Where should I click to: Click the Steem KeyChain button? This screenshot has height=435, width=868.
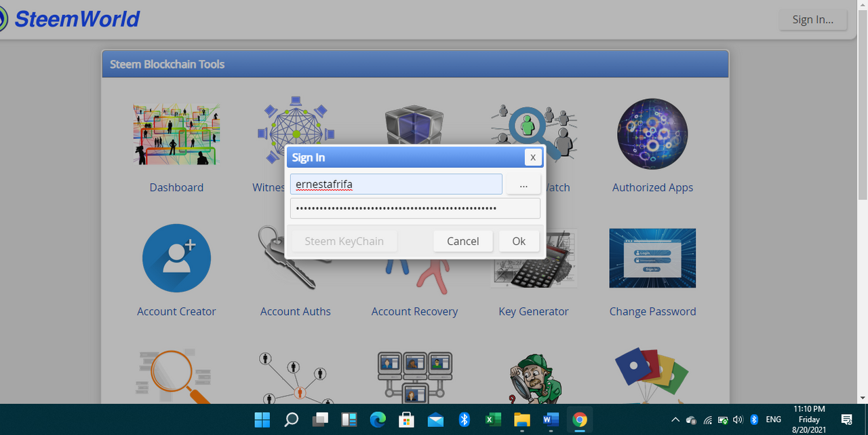click(x=344, y=241)
